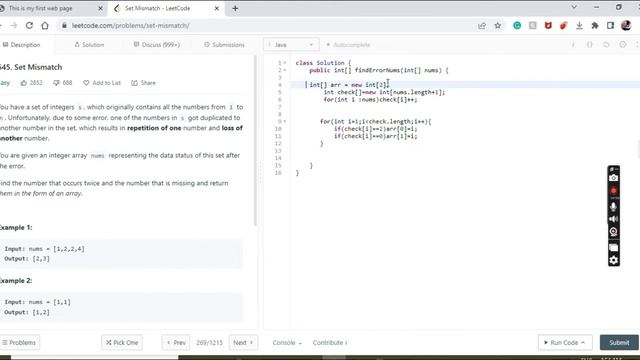Open the Java language dropdown
The width and height of the screenshot is (640, 360).
pyautogui.click(x=291, y=44)
